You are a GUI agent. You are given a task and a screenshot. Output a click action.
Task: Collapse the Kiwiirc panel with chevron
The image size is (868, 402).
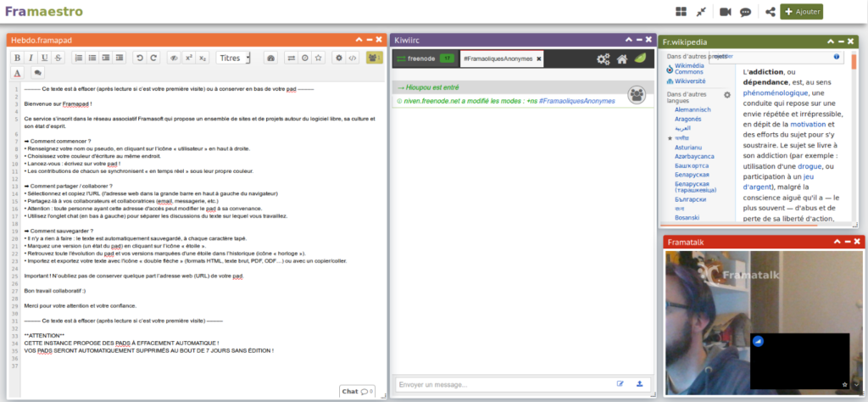pos(629,40)
